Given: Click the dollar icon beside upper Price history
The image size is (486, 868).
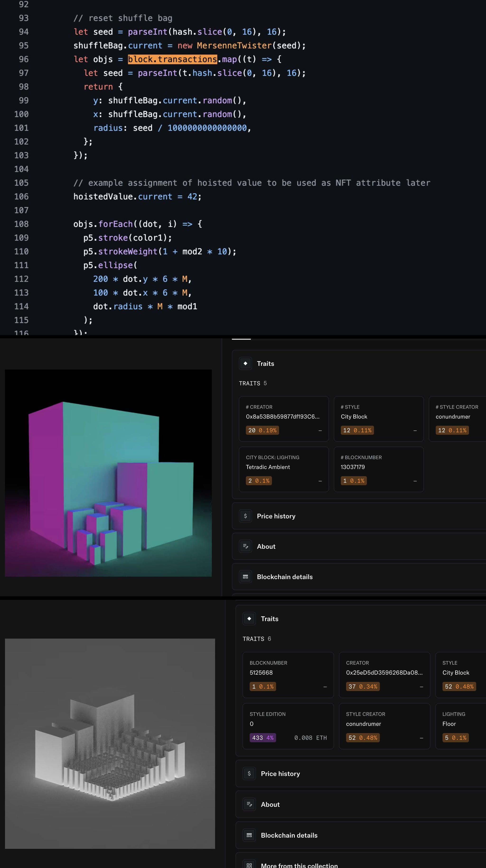Looking at the screenshot, I should (245, 516).
